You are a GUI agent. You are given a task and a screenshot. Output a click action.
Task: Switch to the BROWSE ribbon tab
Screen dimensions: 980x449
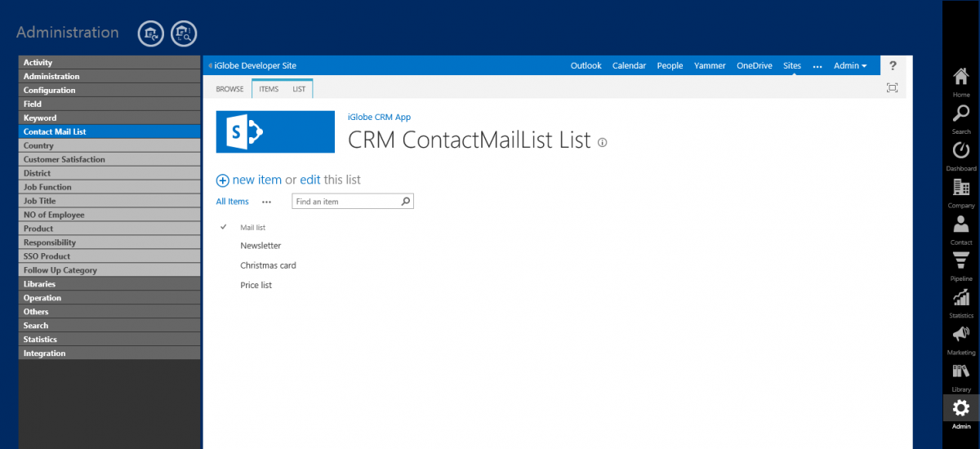[229, 89]
